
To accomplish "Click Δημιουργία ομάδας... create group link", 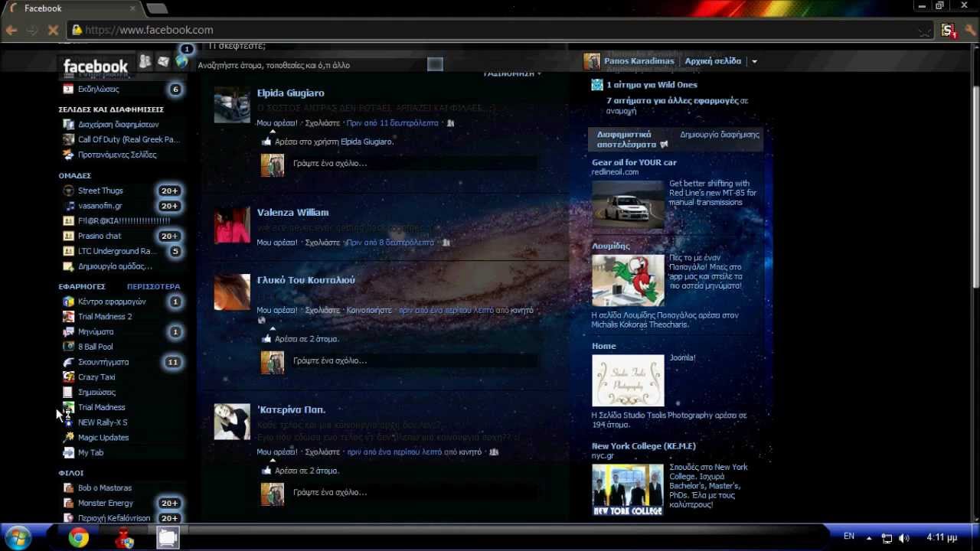I will coord(115,266).
